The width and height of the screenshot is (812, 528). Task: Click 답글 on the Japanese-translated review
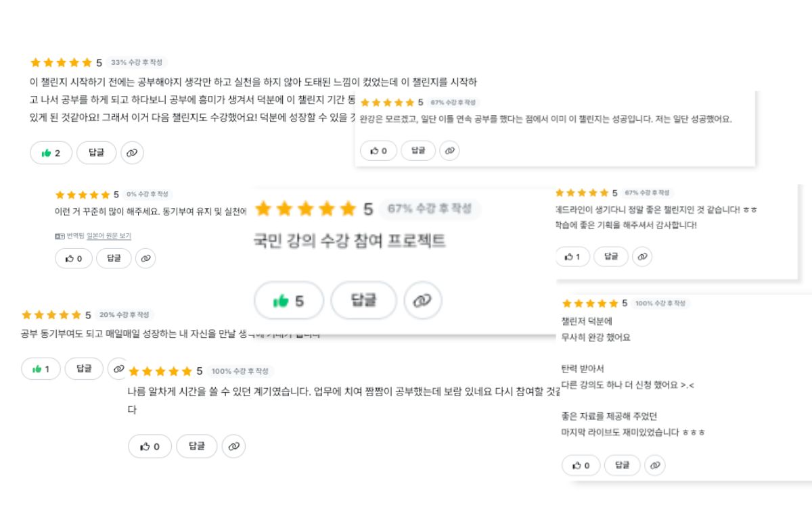point(114,258)
